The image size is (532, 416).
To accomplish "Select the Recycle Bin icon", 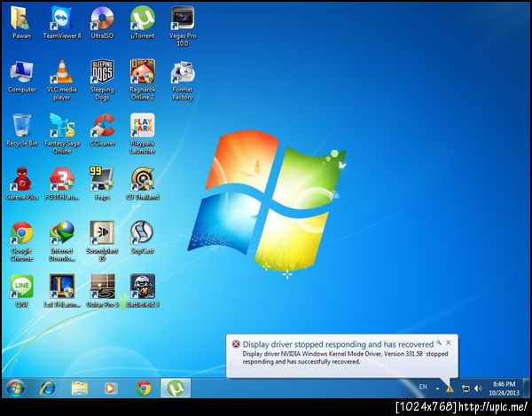I will click(x=21, y=130).
